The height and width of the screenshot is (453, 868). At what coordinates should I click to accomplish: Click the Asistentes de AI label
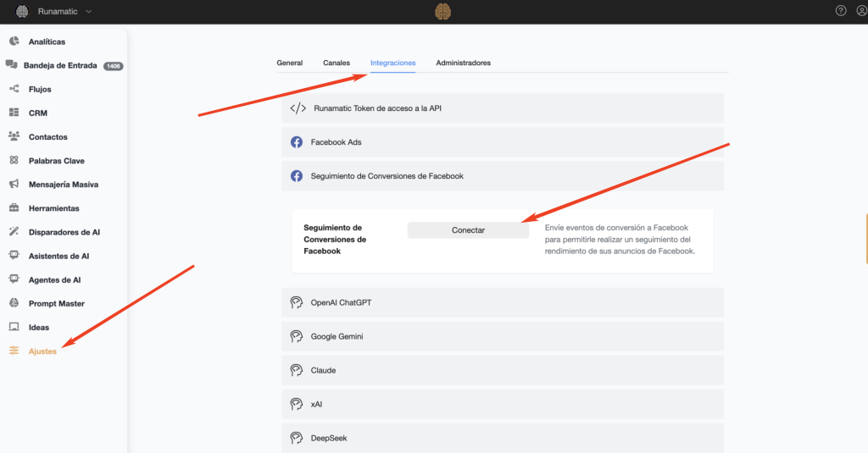(58, 256)
